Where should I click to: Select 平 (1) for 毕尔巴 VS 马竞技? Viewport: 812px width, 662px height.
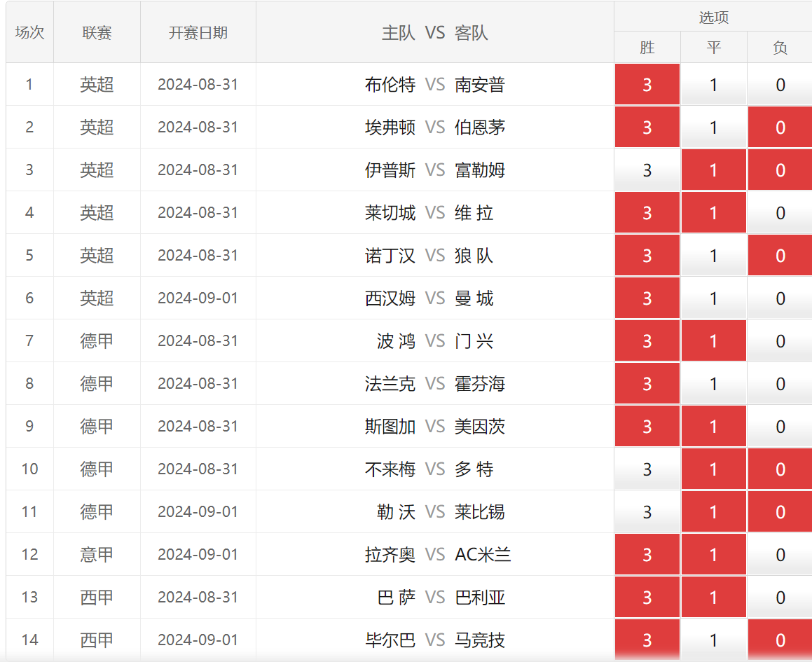(714, 640)
